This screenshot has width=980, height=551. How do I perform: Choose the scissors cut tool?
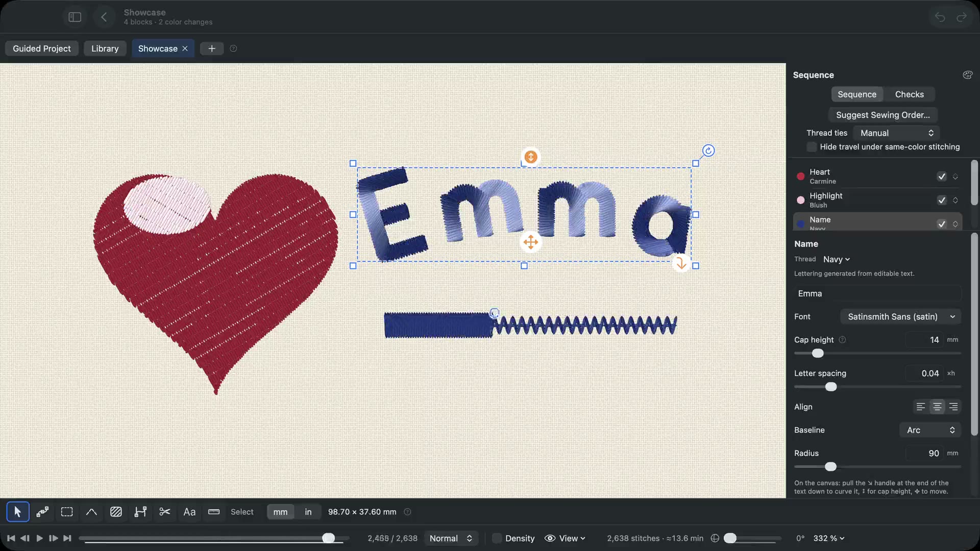(x=164, y=512)
